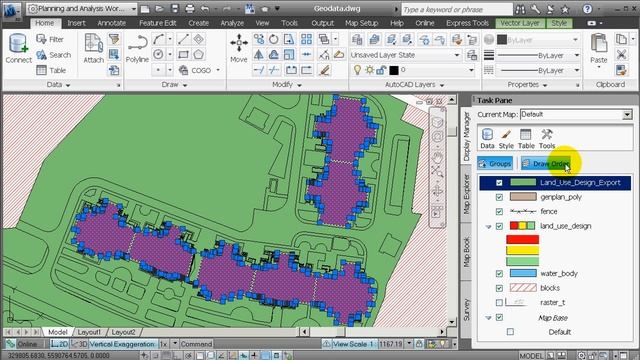Enable the Default map base checkbox
The image size is (640, 360).
[x=510, y=332]
